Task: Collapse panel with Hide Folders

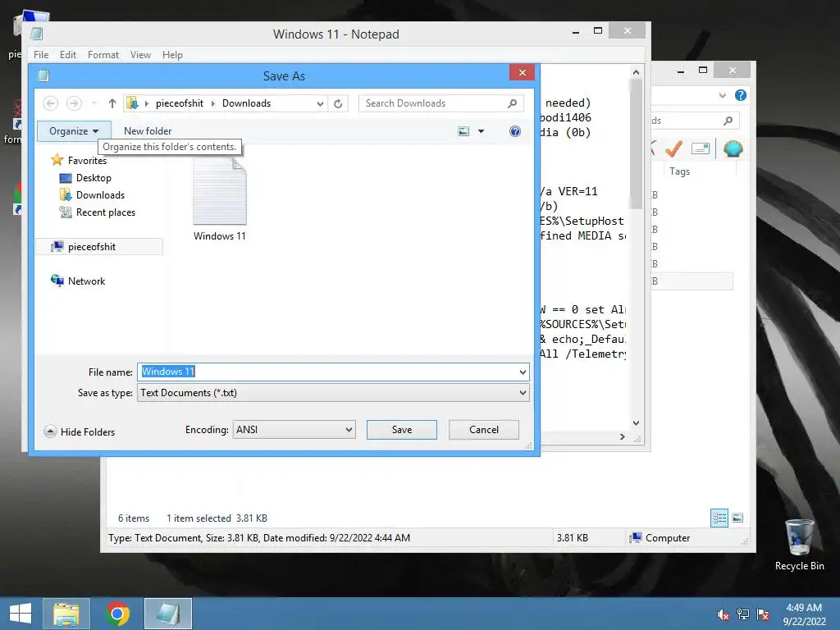Action: pos(80,431)
